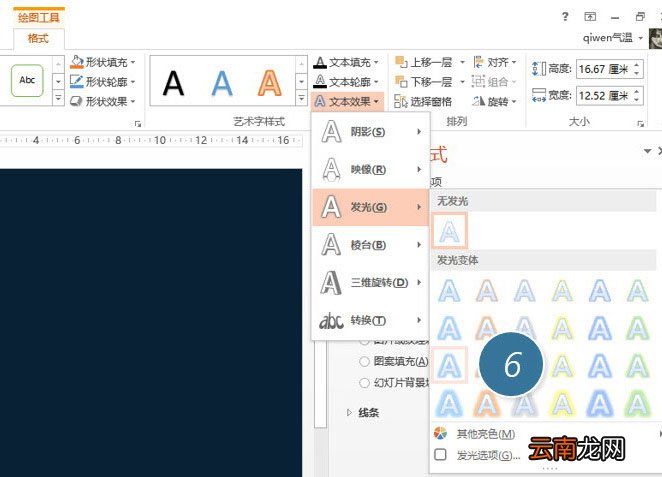Click the Group (组合) objects command

click(x=494, y=81)
